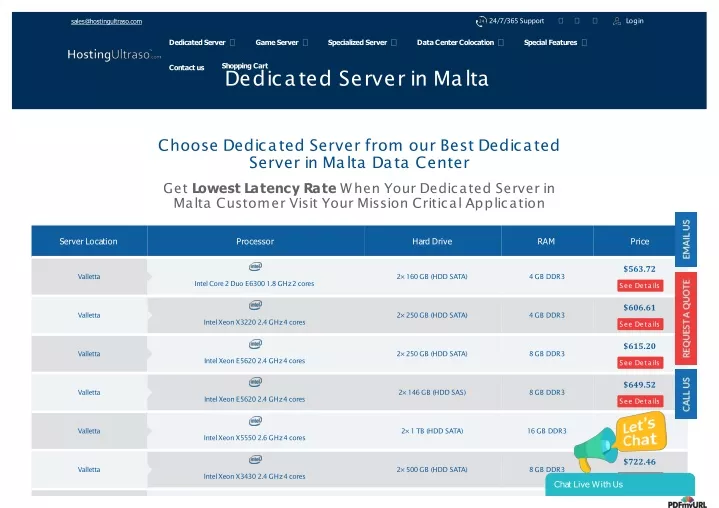Click the RAM column header
The width and height of the screenshot is (719, 508).
point(547,241)
